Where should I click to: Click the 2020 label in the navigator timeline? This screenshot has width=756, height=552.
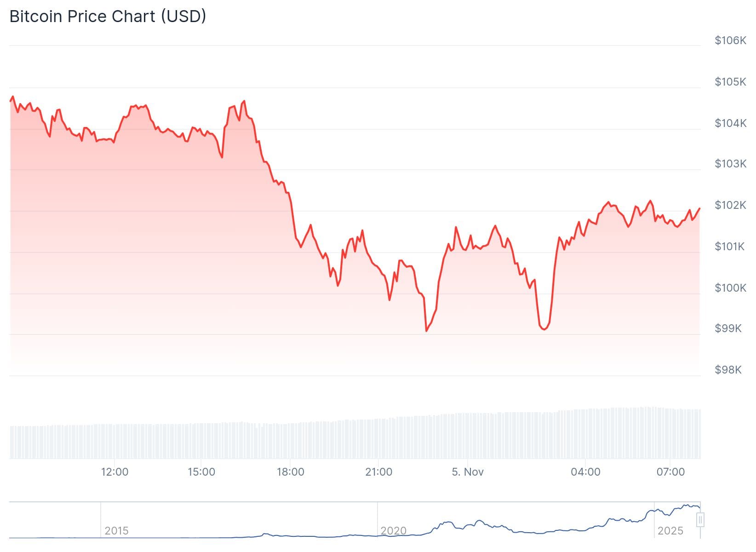point(393,531)
